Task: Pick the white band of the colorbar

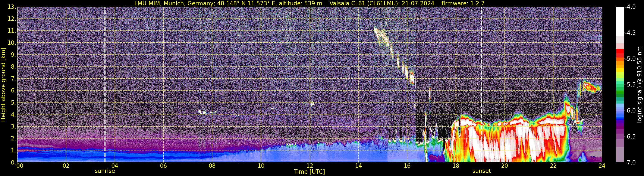Action: (x=620, y=21)
